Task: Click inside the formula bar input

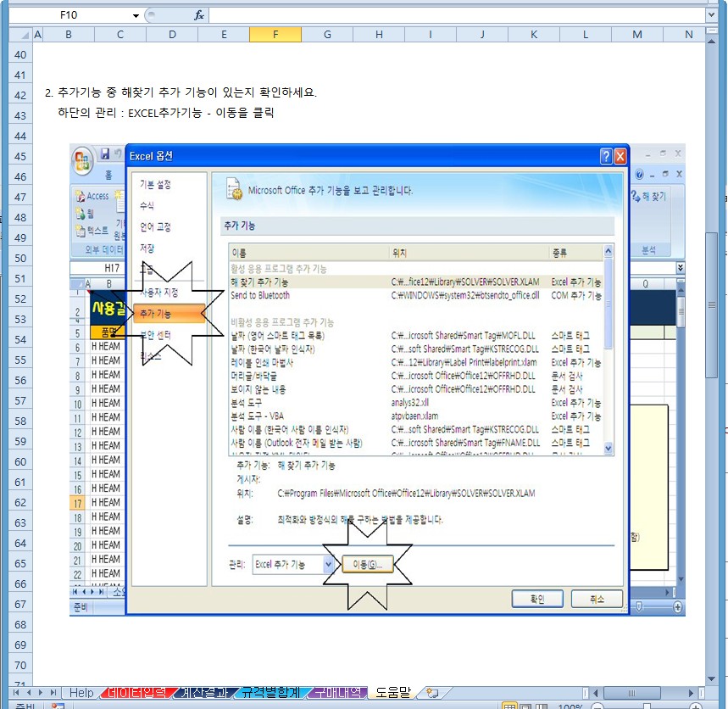Action: [x=458, y=15]
